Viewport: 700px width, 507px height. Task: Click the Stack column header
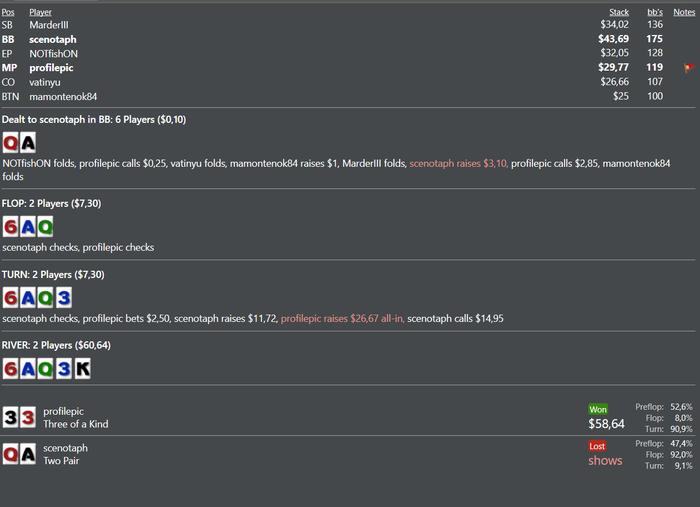point(619,12)
